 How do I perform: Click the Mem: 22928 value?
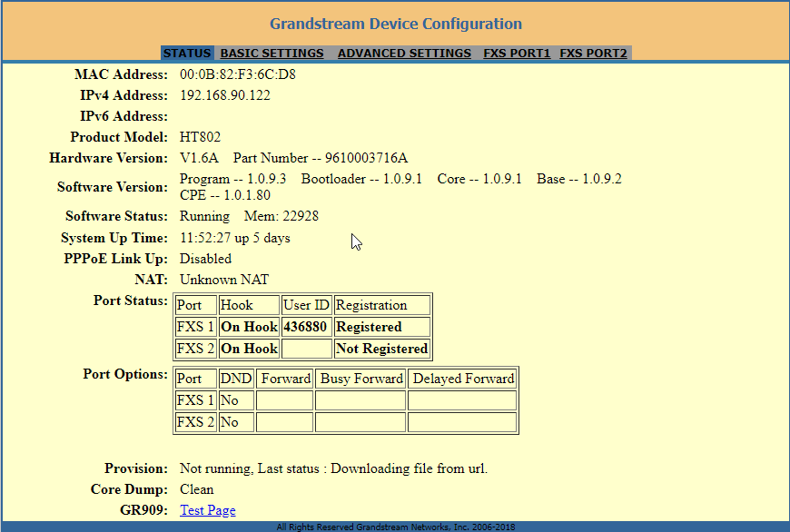(x=281, y=216)
